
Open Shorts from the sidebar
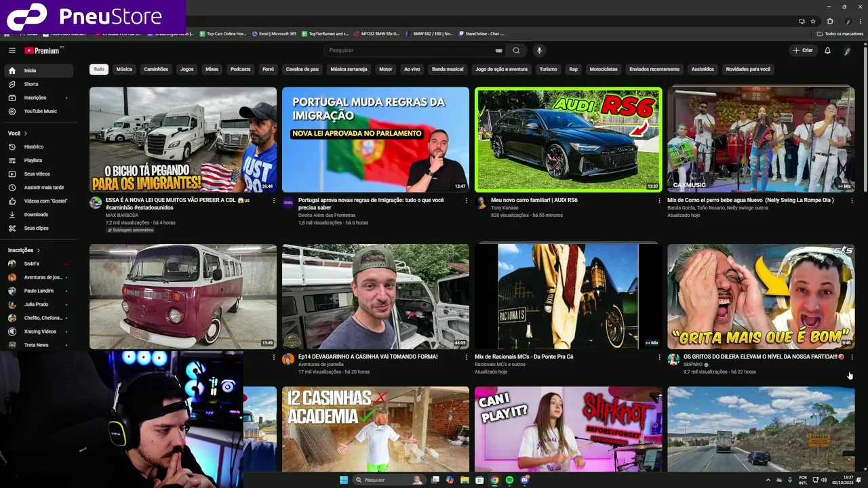39,84
